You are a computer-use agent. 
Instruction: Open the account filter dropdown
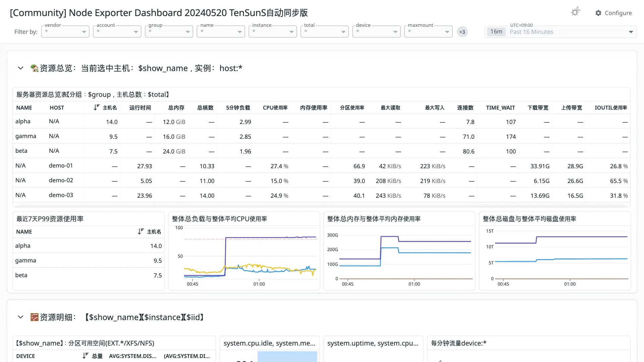click(117, 32)
